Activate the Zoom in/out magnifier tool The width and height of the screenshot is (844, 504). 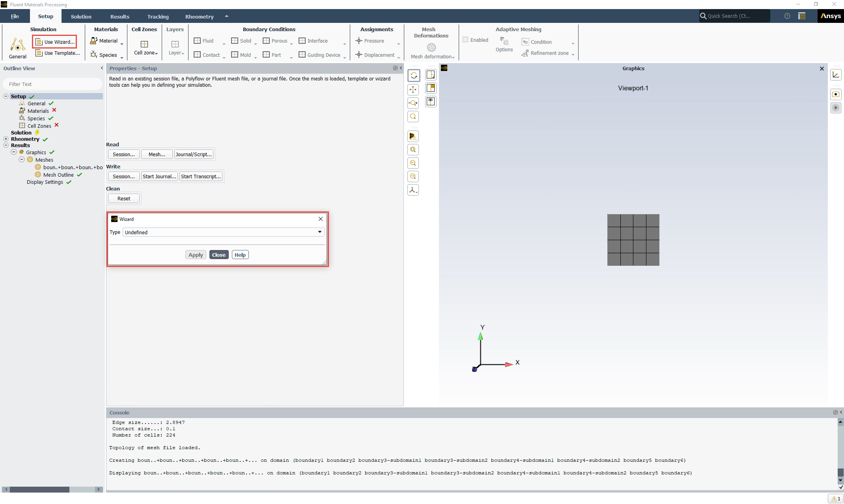pos(413,103)
